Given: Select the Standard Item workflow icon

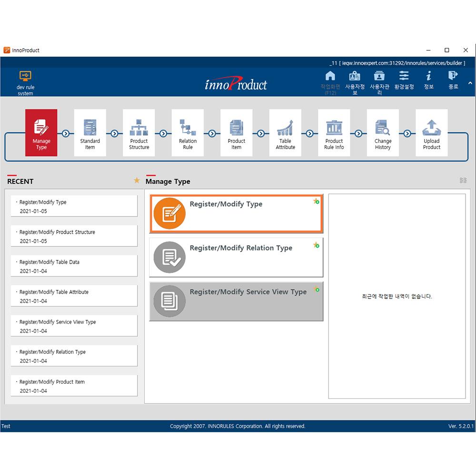Looking at the screenshot, I should coord(90,132).
